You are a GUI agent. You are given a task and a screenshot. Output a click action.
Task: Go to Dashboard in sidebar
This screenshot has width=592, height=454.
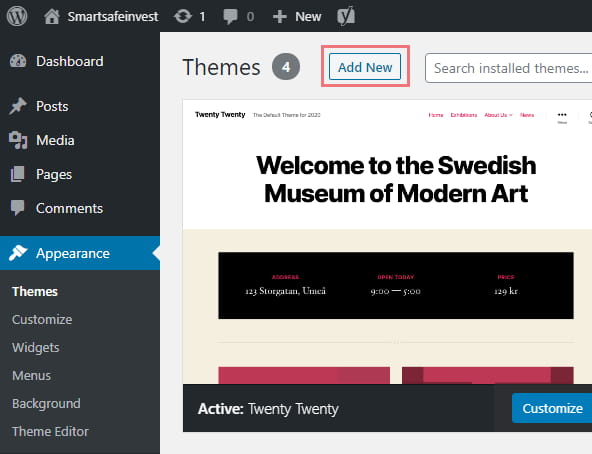(x=69, y=61)
